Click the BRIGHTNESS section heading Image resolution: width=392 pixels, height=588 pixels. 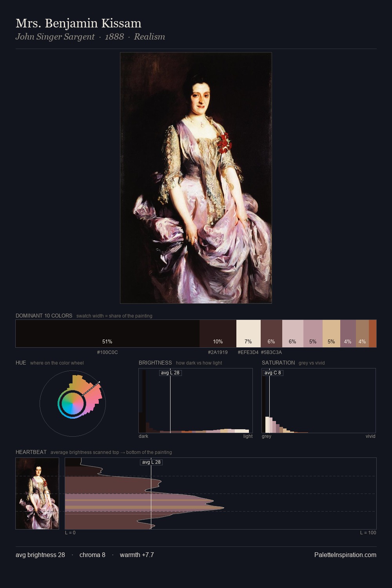click(x=155, y=363)
